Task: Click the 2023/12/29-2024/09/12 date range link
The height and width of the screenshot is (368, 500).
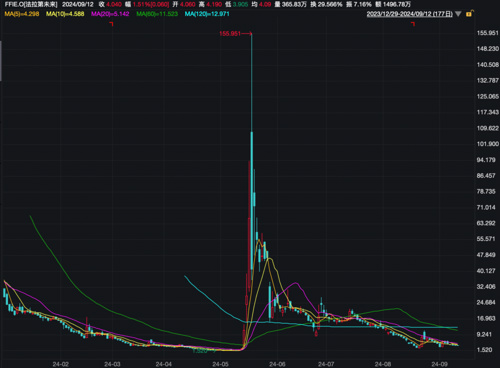Action: (x=410, y=14)
